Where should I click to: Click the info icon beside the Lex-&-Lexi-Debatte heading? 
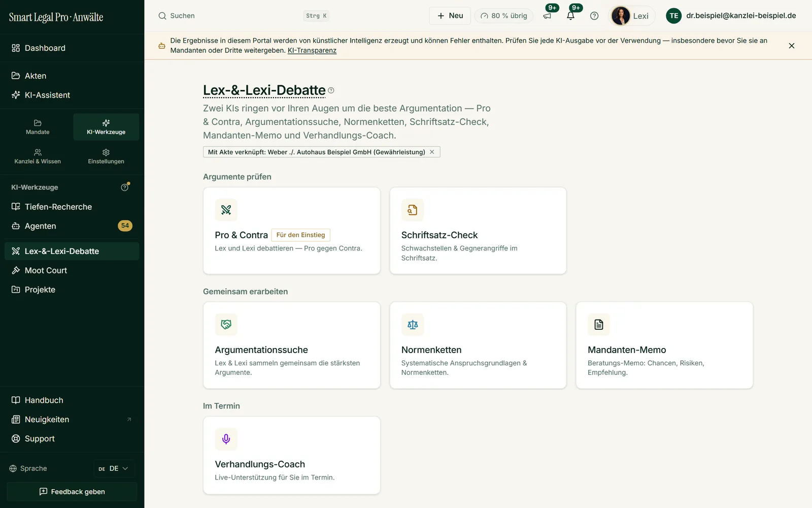[331, 90]
